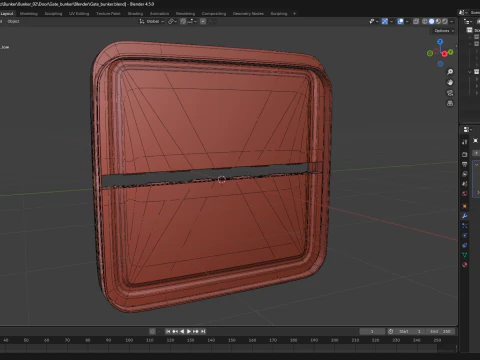Click the green Y axis gizmo handle

[451, 52]
